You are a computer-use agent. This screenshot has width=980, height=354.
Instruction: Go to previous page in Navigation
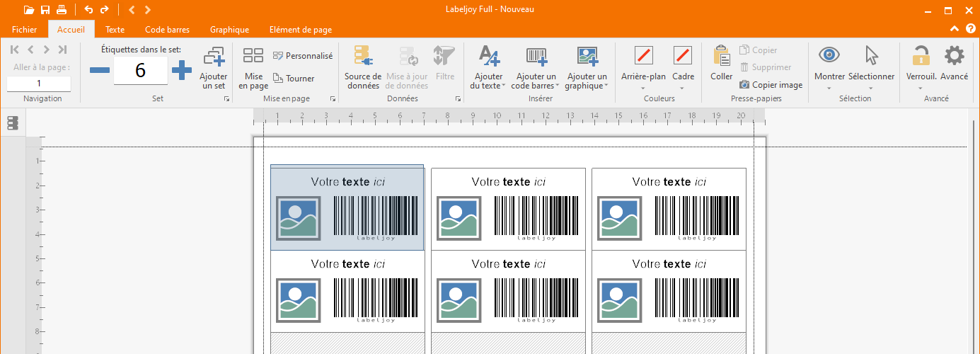pyautogui.click(x=30, y=50)
